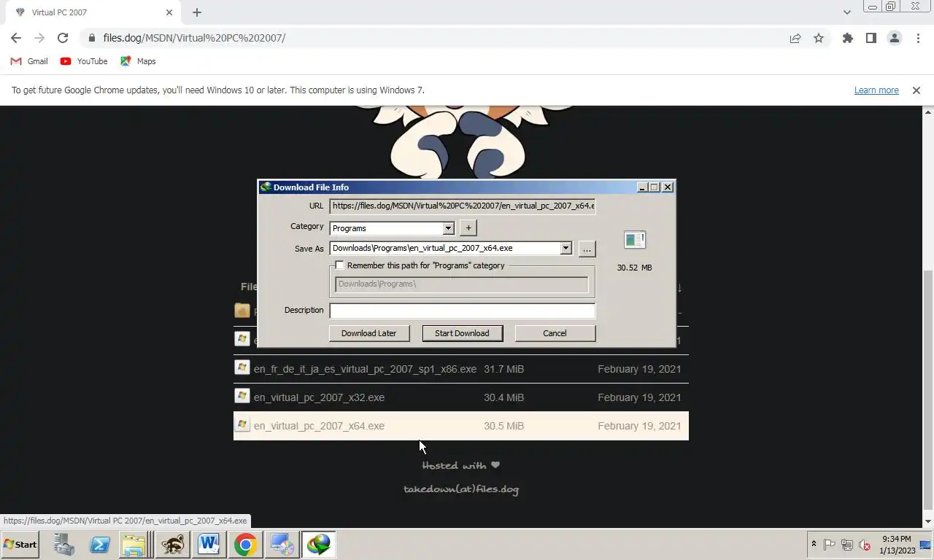The width and height of the screenshot is (934, 560).
Task: Browse for save location with ellipsis button
Action: (x=587, y=249)
